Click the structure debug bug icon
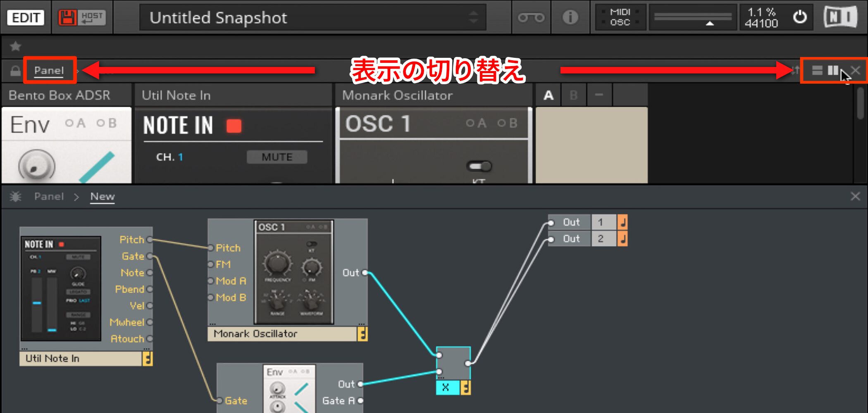Image resolution: width=868 pixels, height=413 pixels. pyautogui.click(x=16, y=197)
